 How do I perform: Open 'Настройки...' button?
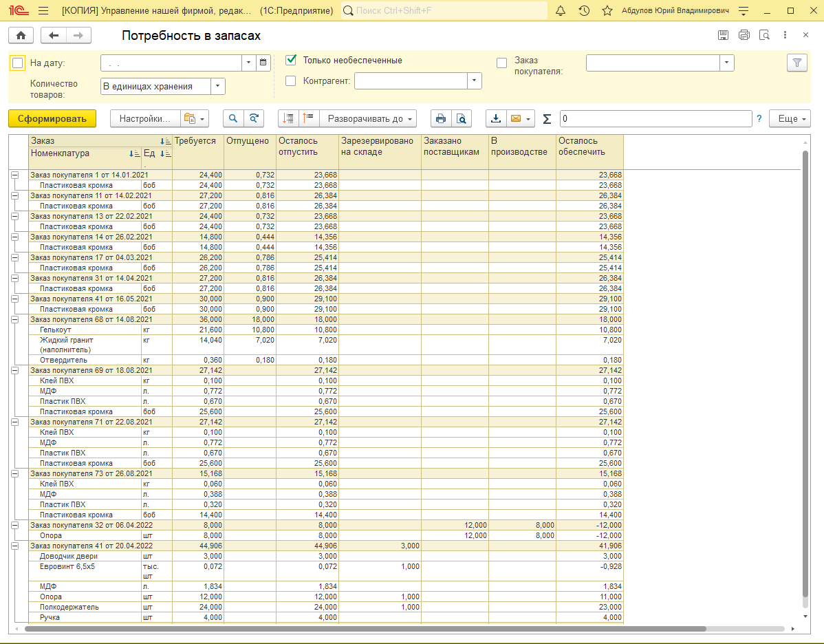tap(145, 119)
